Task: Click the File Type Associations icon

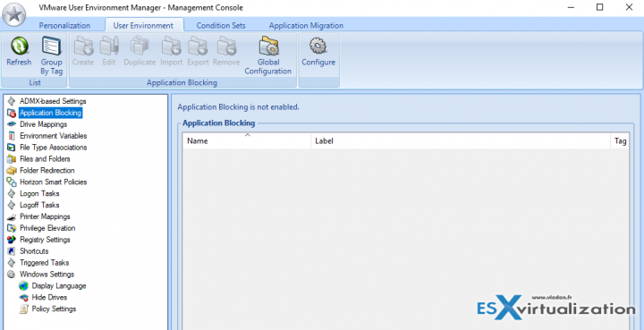Action: [x=12, y=147]
